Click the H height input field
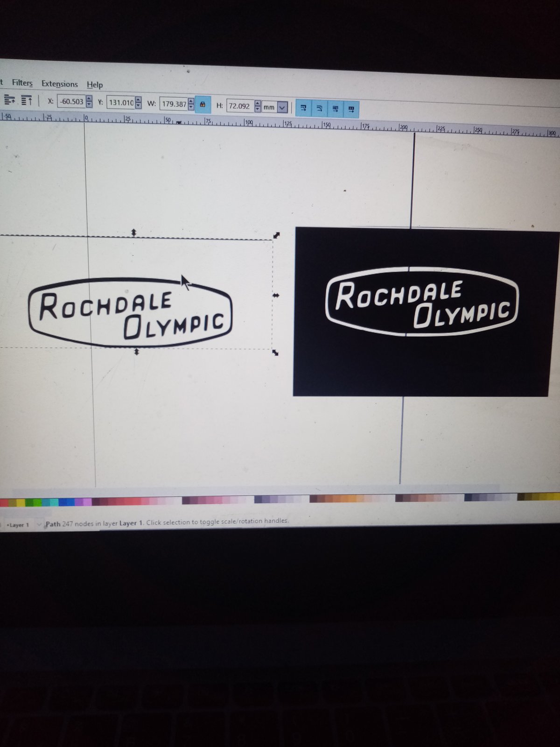 coord(240,106)
